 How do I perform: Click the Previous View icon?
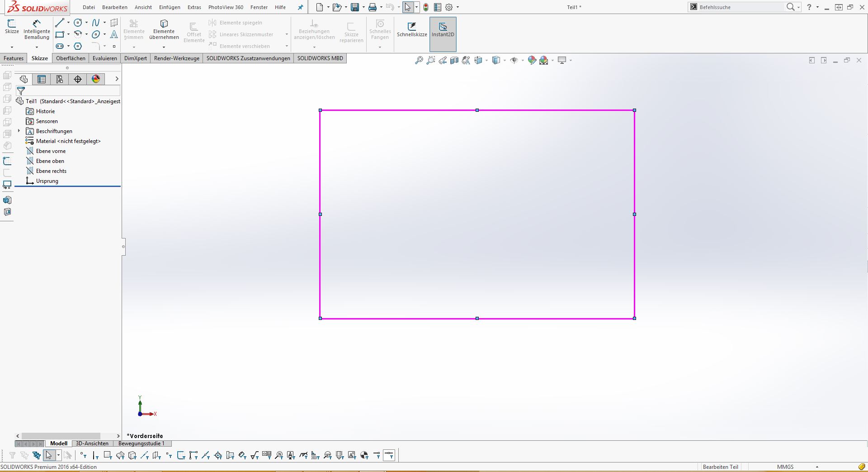[x=443, y=60]
